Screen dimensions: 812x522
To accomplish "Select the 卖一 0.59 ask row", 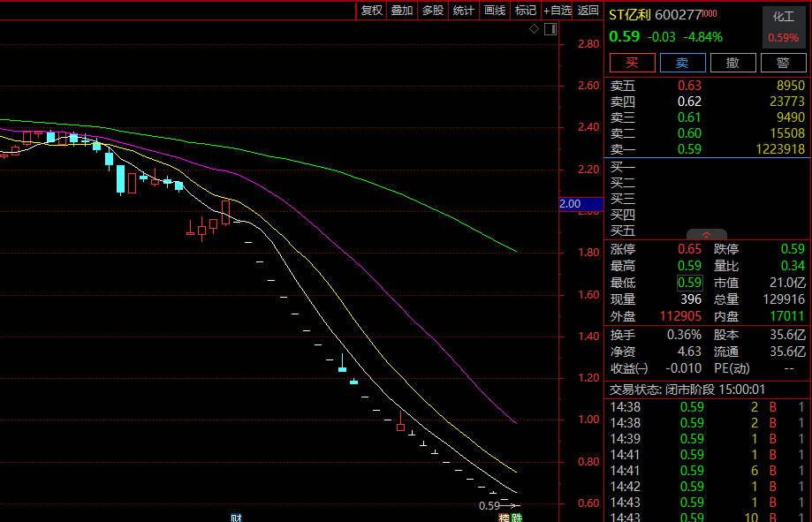I will 708,149.
